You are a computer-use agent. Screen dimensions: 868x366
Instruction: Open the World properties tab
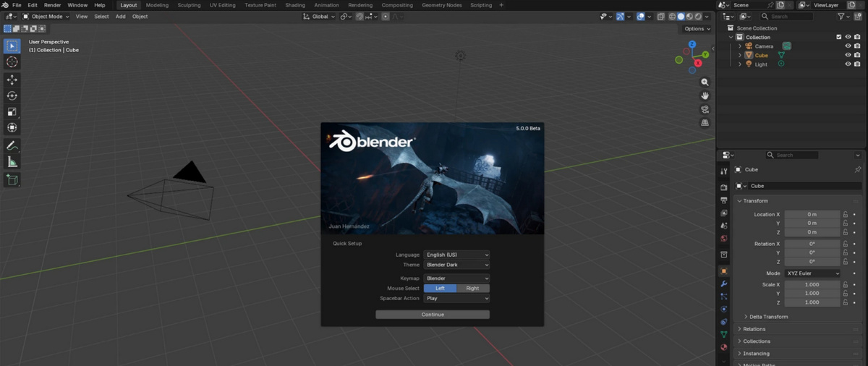point(724,238)
